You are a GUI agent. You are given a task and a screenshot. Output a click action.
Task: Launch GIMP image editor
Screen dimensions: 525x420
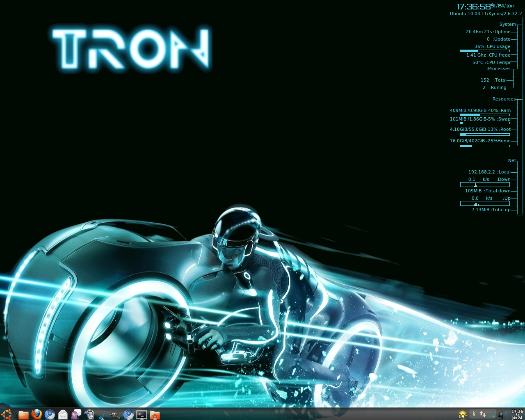pyautogui.click(x=115, y=415)
